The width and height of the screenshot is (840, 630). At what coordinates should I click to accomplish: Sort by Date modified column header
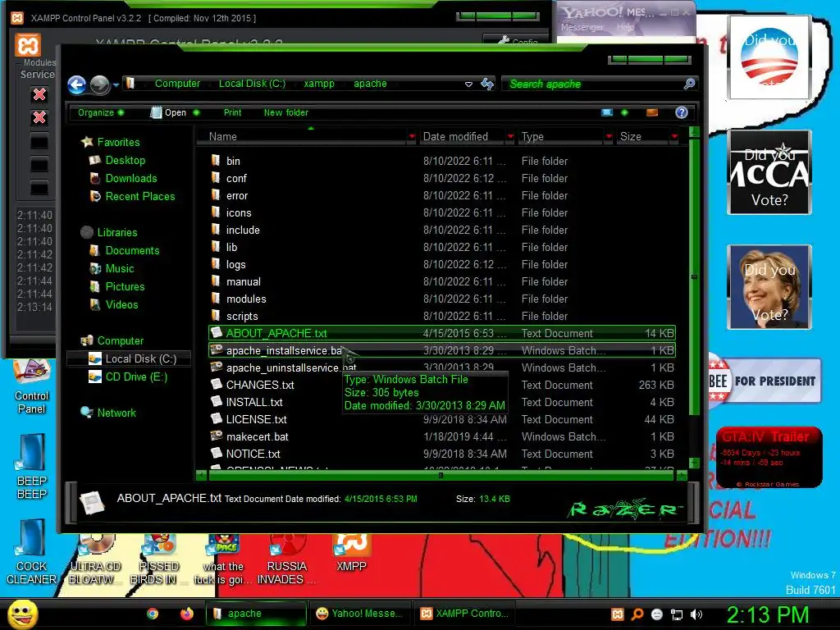pos(462,137)
